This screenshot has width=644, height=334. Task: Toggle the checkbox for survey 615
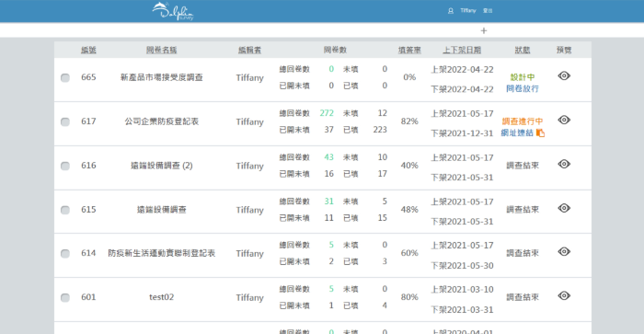[65, 210]
